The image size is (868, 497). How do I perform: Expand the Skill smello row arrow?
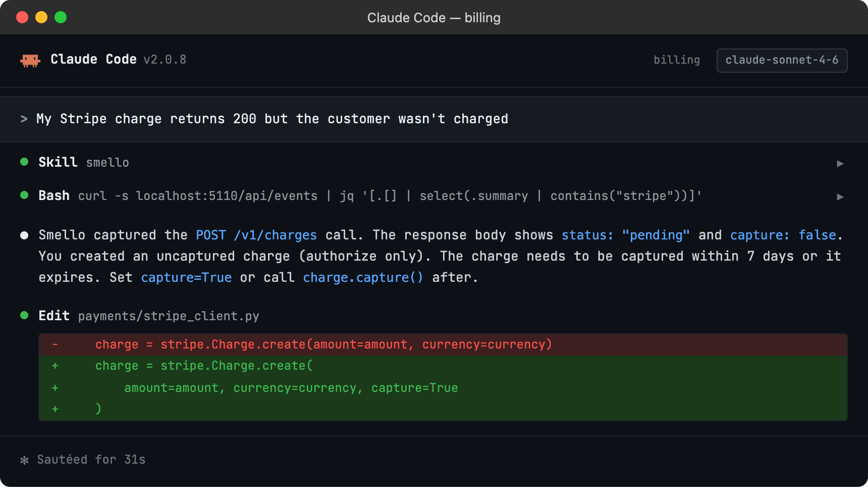click(x=840, y=163)
